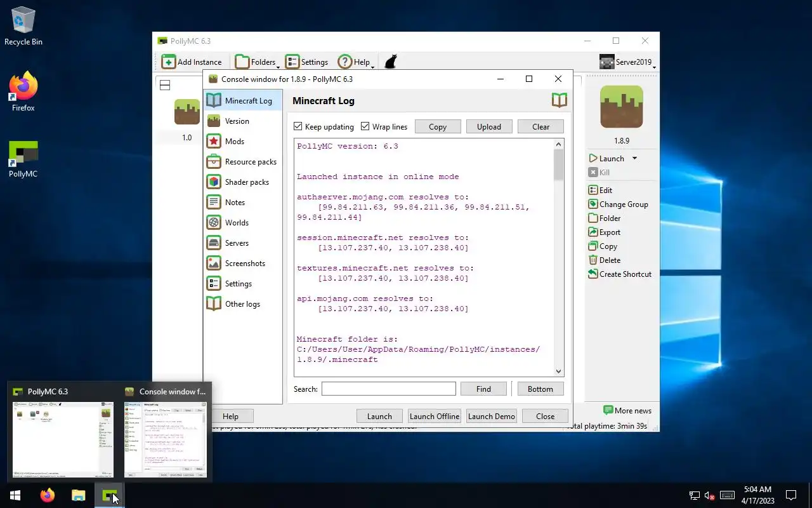Viewport: 812px width, 508px height.
Task: Click Add Instance in PollyMC toolbar
Action: (192, 62)
